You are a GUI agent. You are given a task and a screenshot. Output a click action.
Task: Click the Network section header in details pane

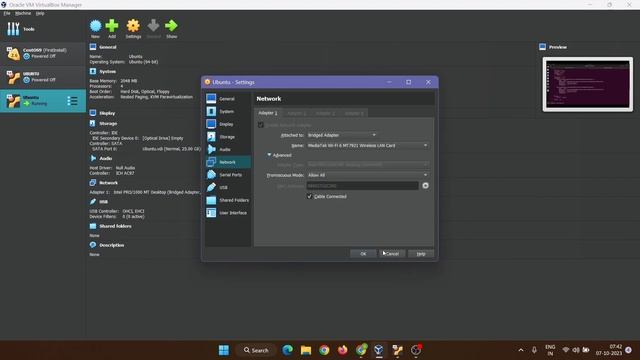(x=108, y=183)
